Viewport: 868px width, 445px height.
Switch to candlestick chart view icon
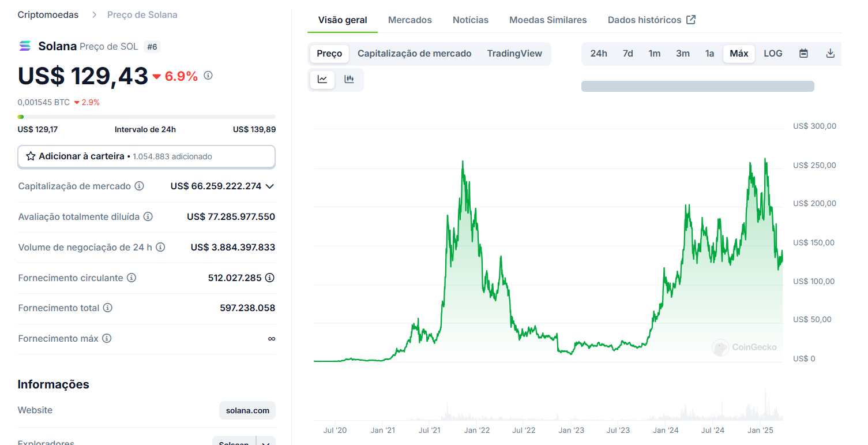[x=349, y=80]
